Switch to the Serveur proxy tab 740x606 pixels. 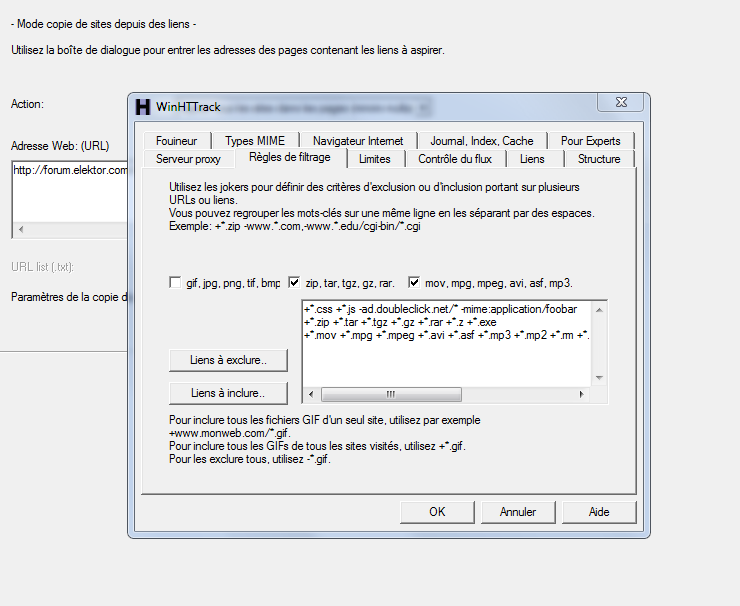tap(188, 159)
